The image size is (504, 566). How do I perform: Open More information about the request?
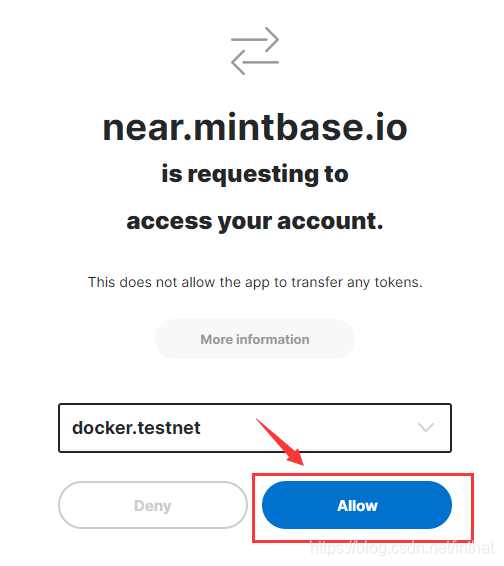(255, 339)
